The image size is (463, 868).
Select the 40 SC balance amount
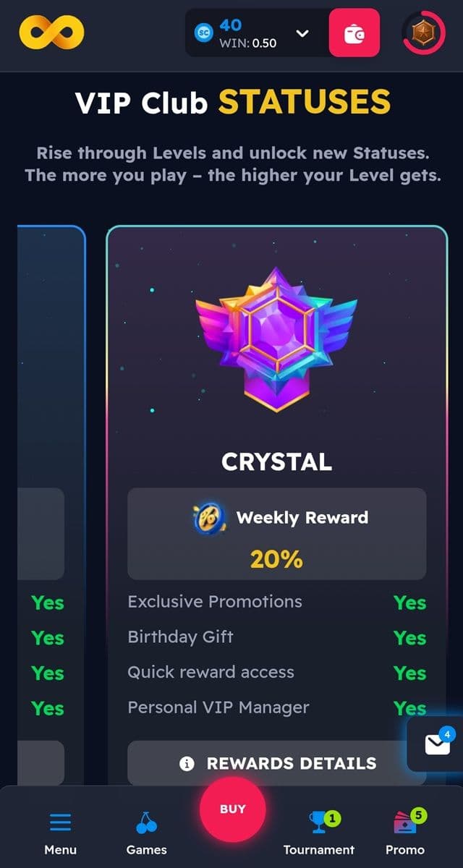tap(230, 25)
